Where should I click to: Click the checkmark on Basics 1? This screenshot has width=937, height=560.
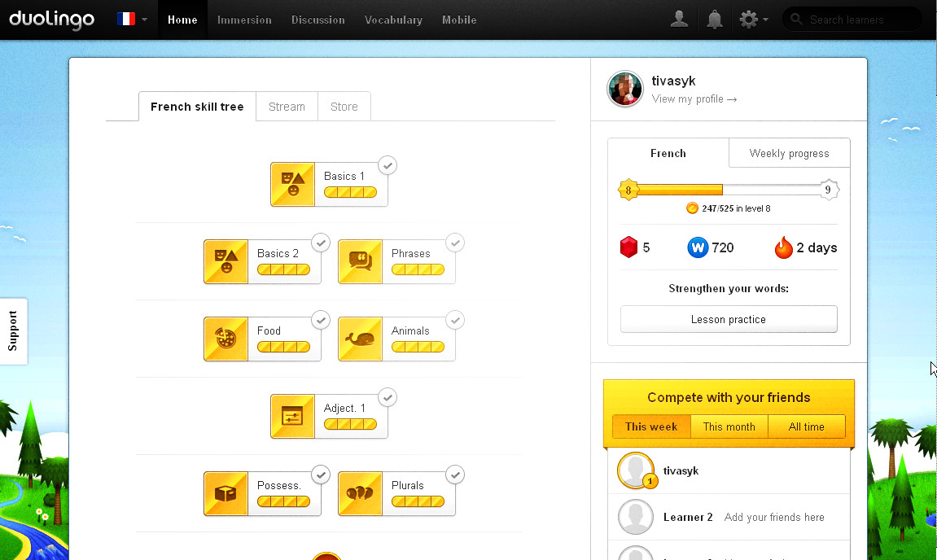click(387, 165)
